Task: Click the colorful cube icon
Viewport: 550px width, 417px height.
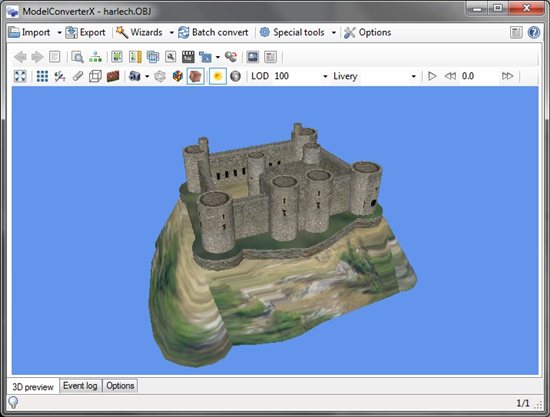Action: pyautogui.click(x=177, y=76)
